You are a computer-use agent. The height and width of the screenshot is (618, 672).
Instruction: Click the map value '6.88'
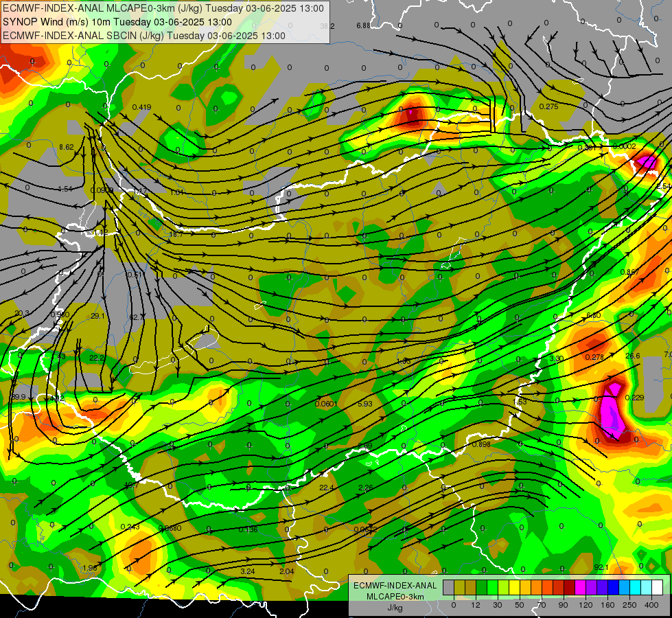click(x=363, y=25)
